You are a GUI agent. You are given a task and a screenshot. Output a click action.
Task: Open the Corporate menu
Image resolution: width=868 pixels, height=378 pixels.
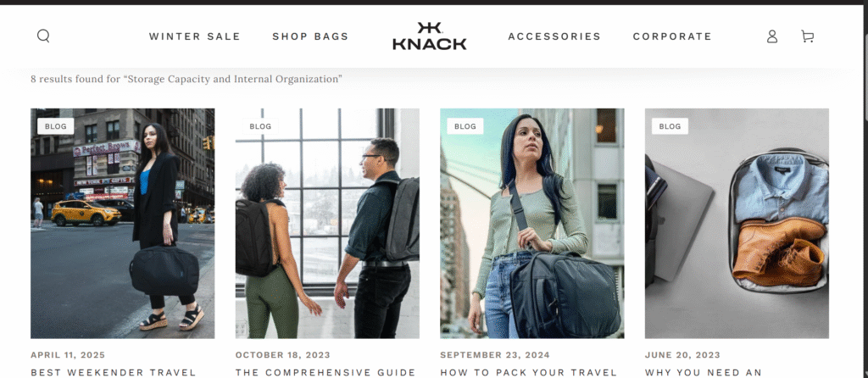672,36
